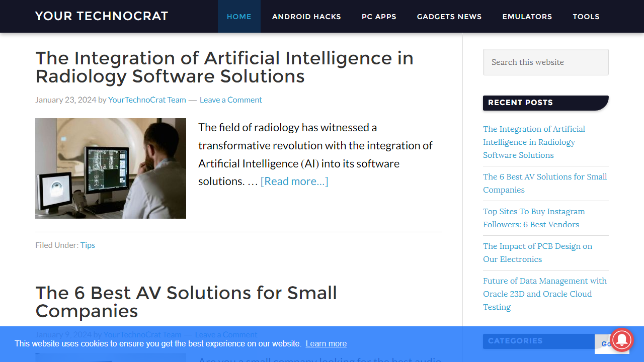Viewport: 644px width, 362px height.
Task: Open the Home menu item
Action: click(x=239, y=17)
